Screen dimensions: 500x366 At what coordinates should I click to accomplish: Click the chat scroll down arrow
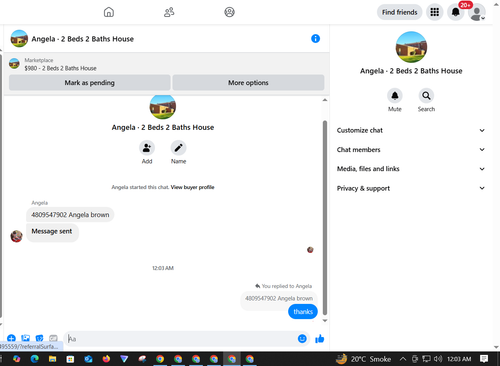point(325,321)
